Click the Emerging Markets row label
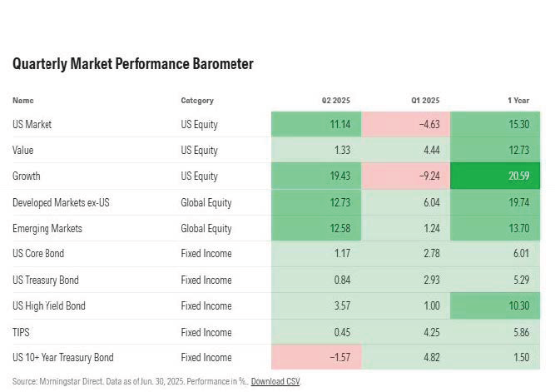The image size is (555, 392). [x=47, y=228]
